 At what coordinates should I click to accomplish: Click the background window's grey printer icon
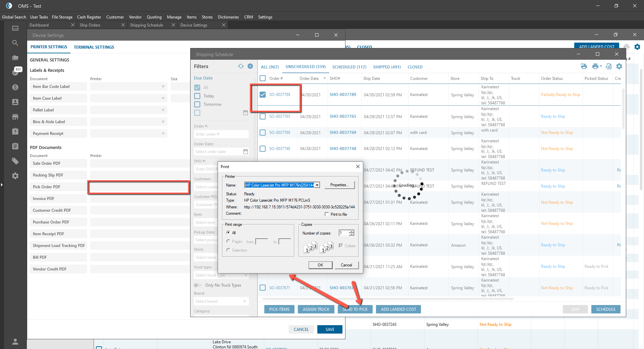point(627,47)
